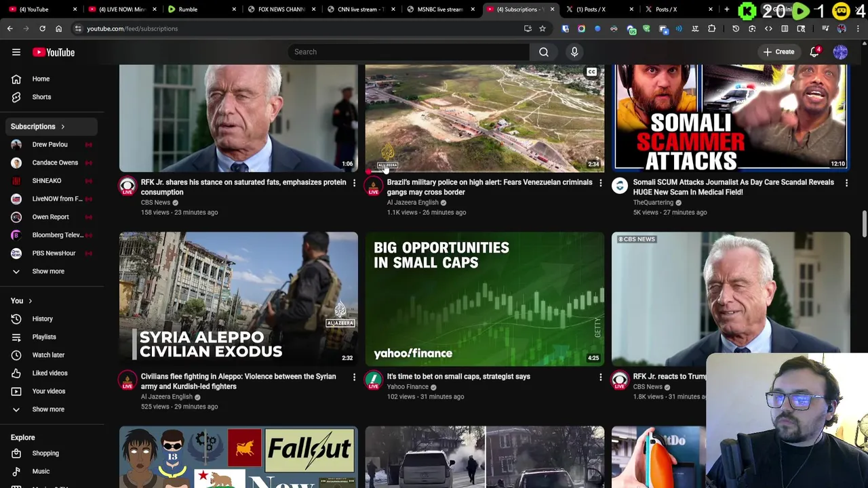Open RFK Jr. saturated fats video thumbnail

(239, 118)
